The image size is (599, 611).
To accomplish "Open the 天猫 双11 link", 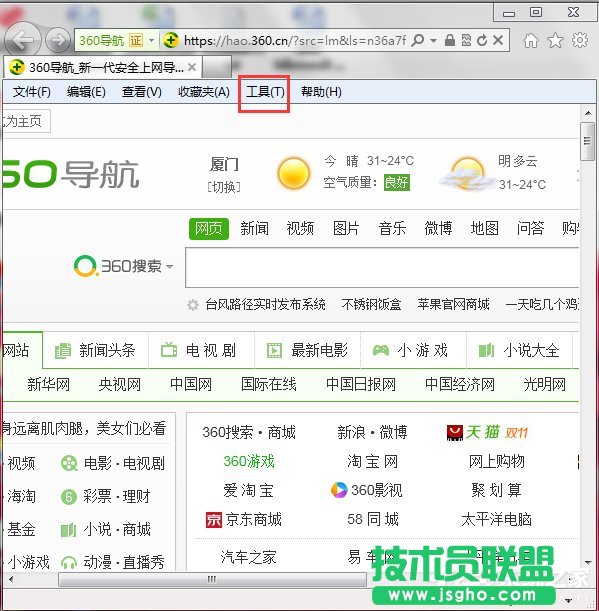I will coord(487,433).
